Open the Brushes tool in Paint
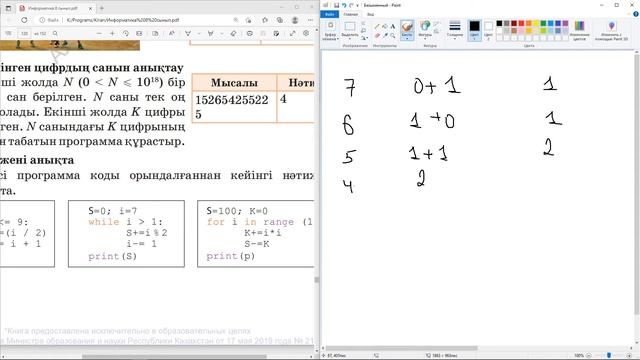The image size is (640, 360). [x=407, y=30]
